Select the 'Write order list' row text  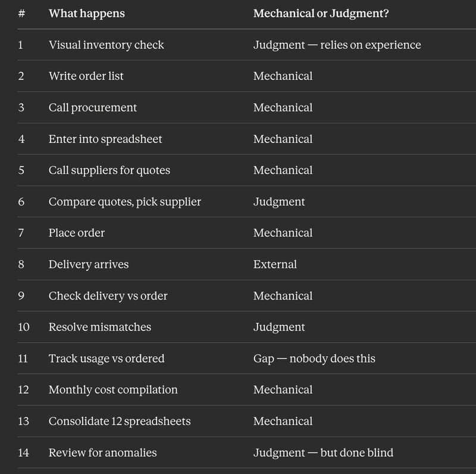pyautogui.click(x=86, y=76)
